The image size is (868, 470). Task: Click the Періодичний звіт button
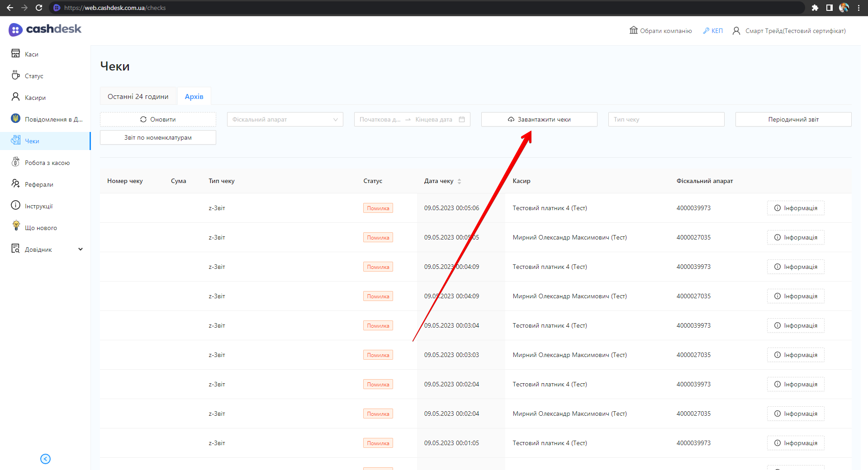click(x=793, y=119)
